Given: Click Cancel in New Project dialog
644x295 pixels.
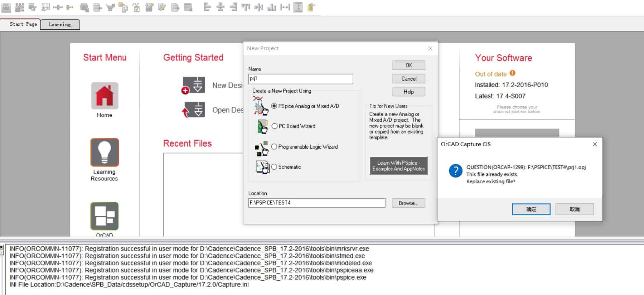Looking at the screenshot, I should click(x=409, y=79).
